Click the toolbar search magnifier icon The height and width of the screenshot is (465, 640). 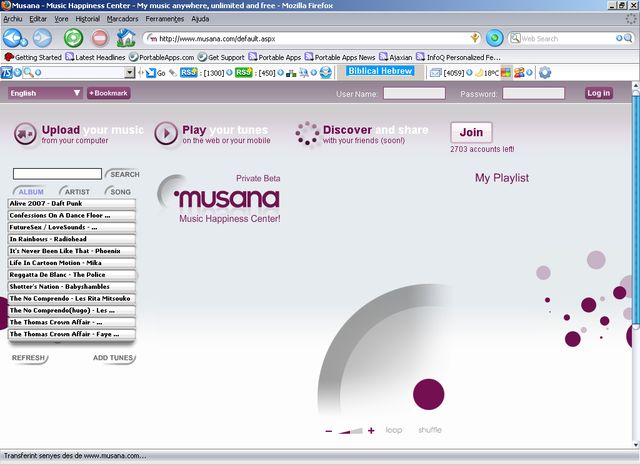[28, 73]
